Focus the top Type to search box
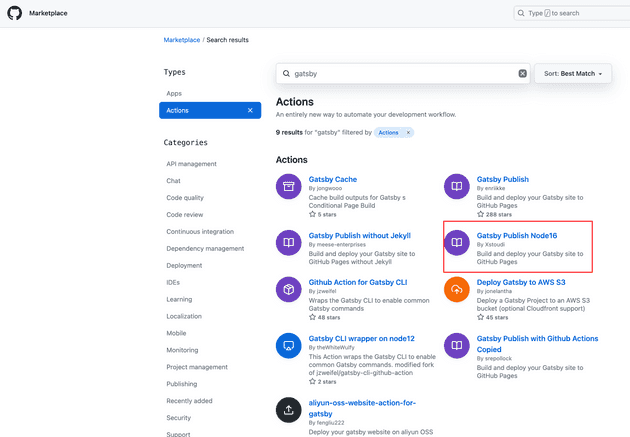The width and height of the screenshot is (630, 437). click(x=570, y=13)
